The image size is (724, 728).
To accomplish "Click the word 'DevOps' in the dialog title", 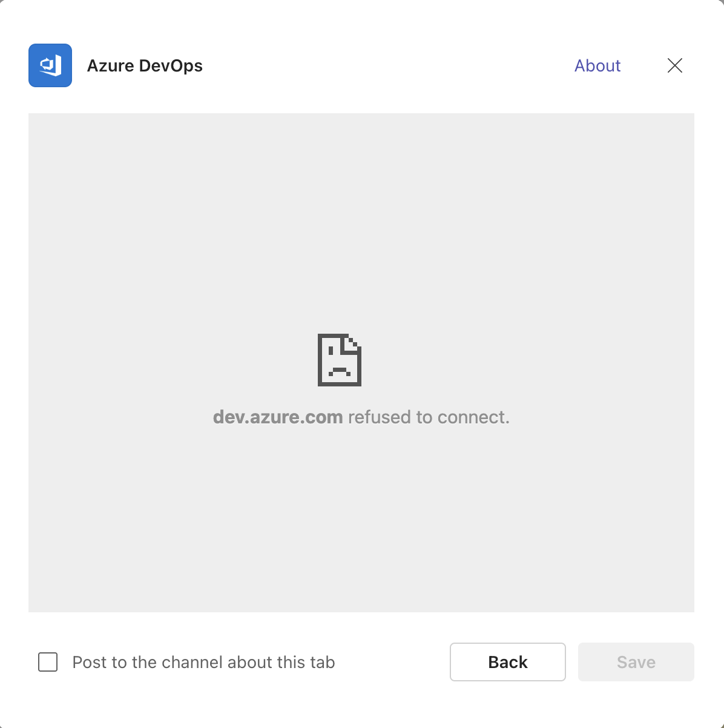I will click(174, 65).
